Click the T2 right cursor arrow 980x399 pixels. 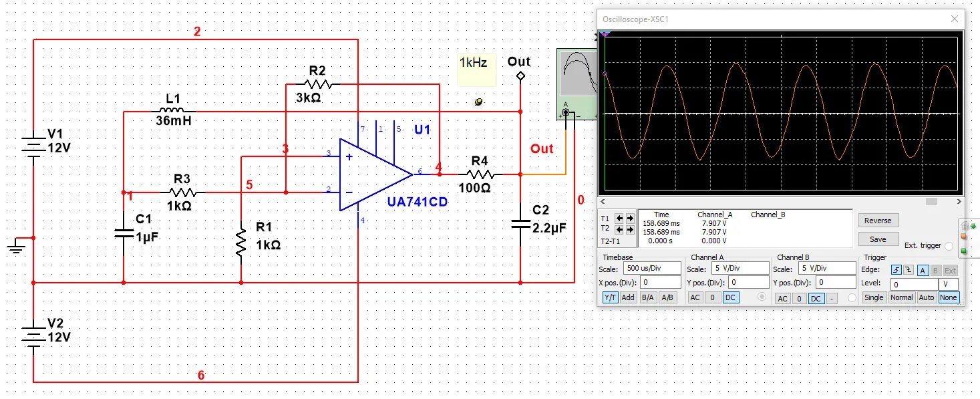point(631,229)
